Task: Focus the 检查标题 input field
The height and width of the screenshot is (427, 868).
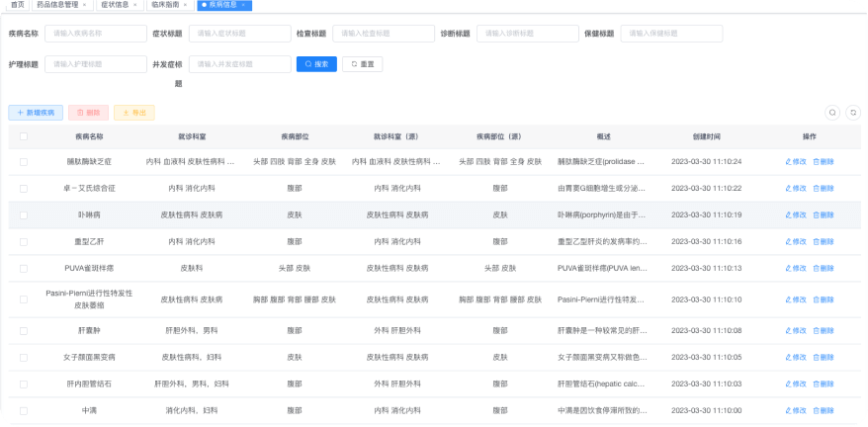Action: click(x=384, y=34)
